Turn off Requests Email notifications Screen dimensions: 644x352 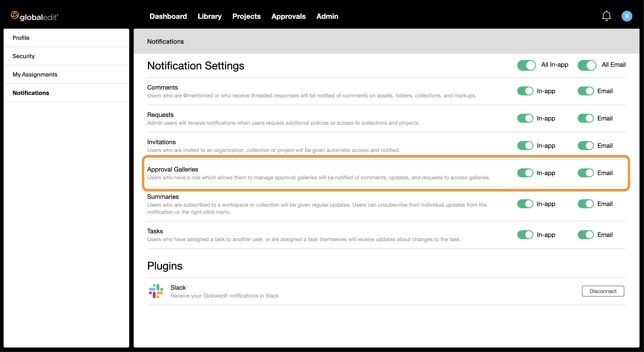click(x=586, y=118)
